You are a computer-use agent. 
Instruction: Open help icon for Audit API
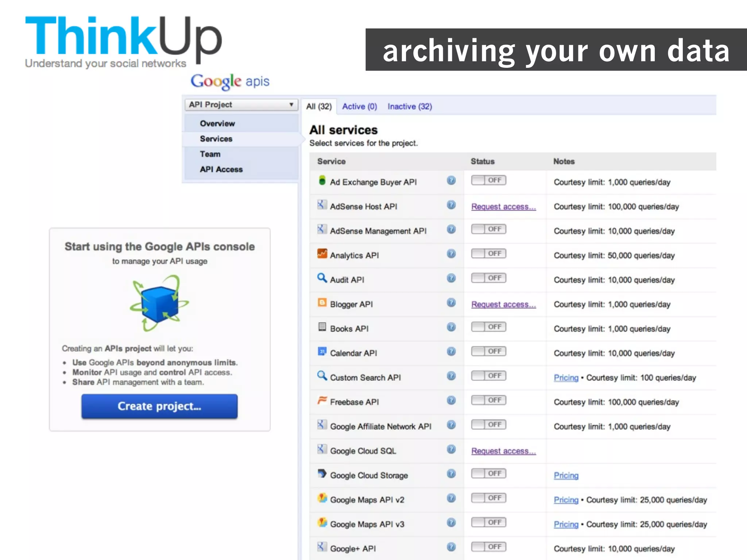[451, 278]
